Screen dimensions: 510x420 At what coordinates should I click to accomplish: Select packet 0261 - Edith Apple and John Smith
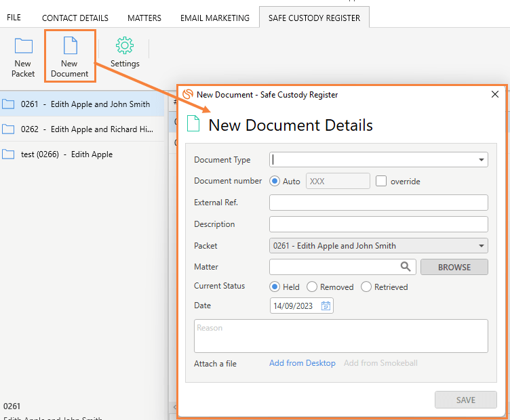[x=82, y=104]
